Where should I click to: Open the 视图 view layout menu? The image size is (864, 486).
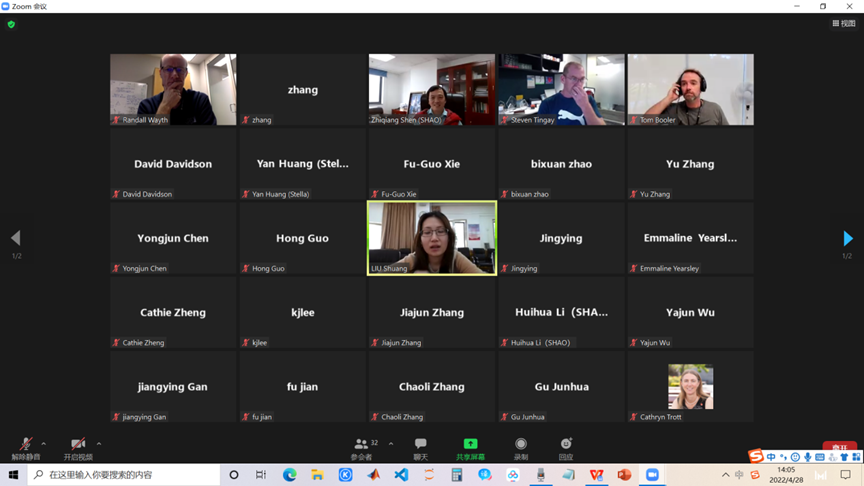843,24
